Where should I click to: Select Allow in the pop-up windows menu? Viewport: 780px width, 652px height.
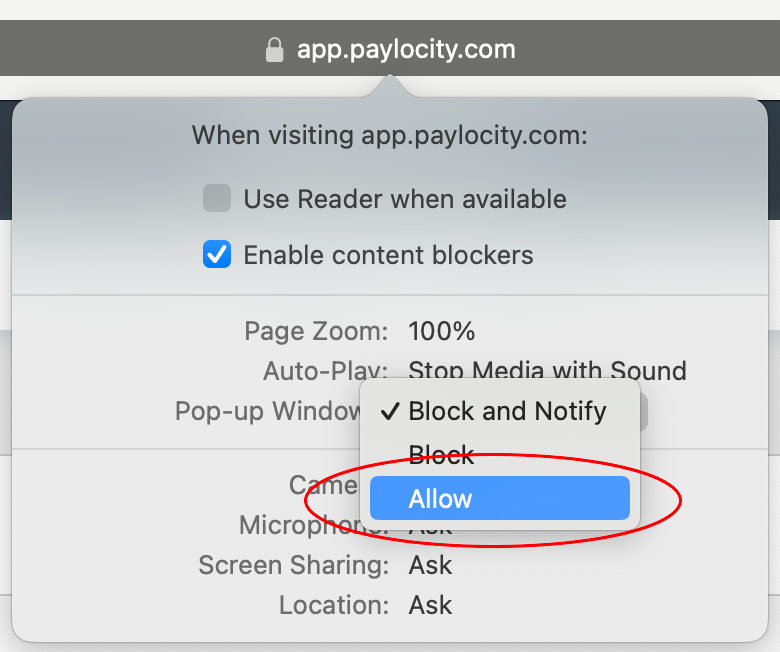click(x=500, y=498)
